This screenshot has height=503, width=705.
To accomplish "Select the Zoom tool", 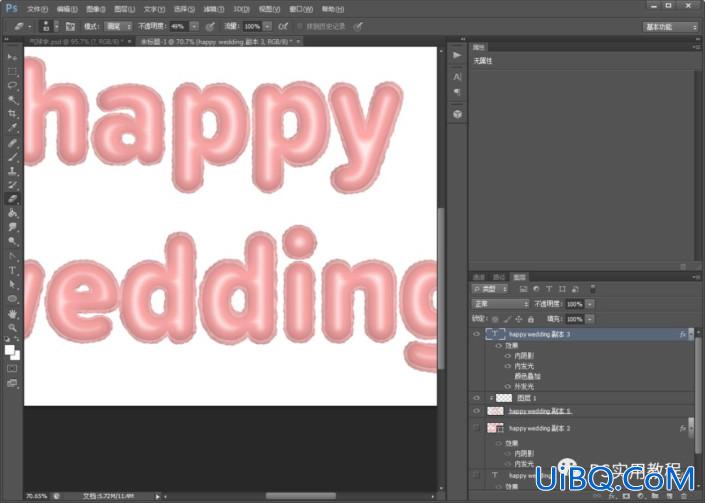I will point(12,327).
